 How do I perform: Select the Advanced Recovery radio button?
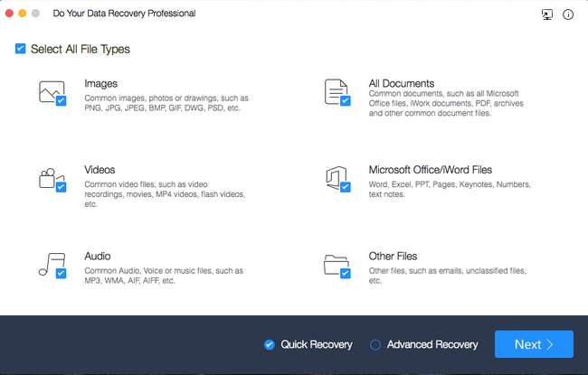coord(375,344)
